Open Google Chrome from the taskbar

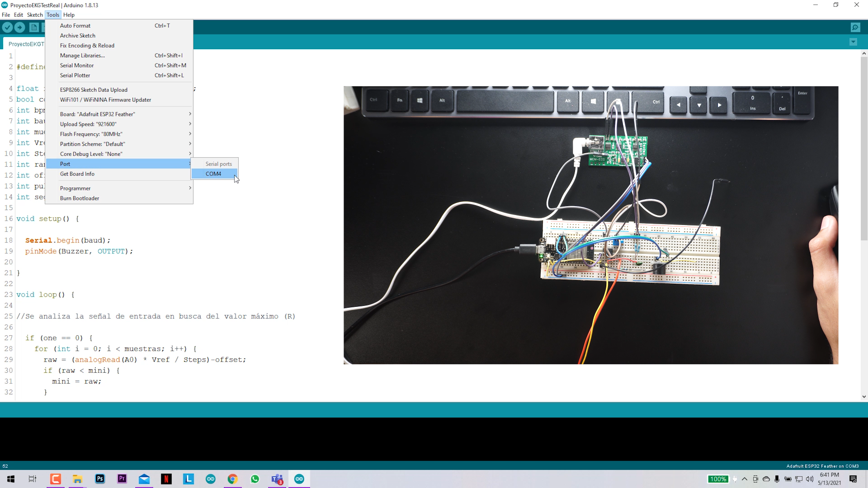(x=232, y=479)
